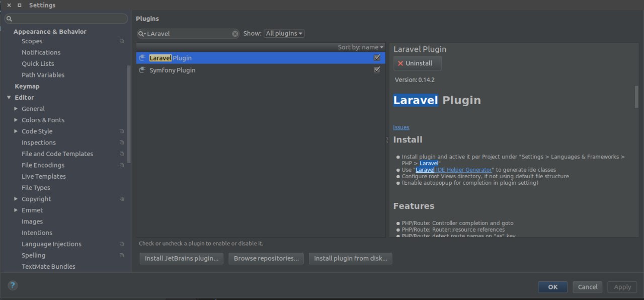Click project-level icon beside Spelling
644x300 pixels.
122,255
